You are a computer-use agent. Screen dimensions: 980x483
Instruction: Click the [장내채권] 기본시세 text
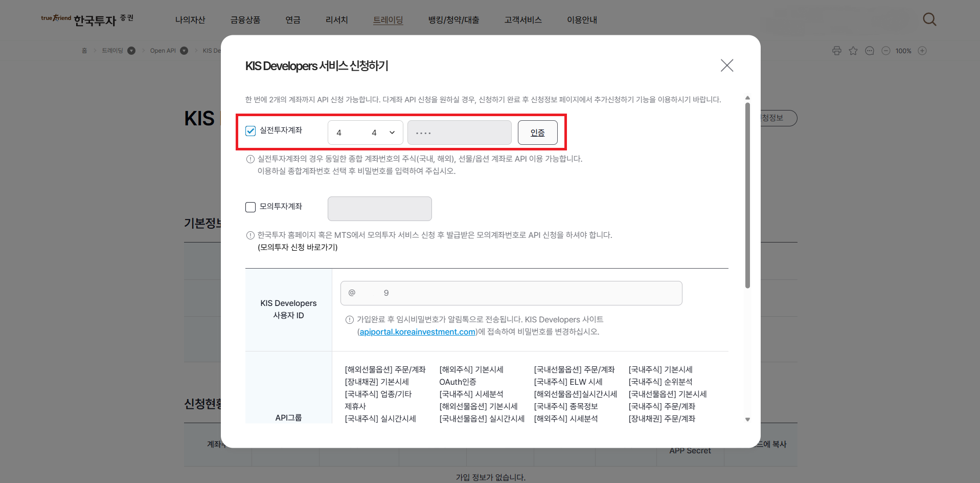coord(377,382)
